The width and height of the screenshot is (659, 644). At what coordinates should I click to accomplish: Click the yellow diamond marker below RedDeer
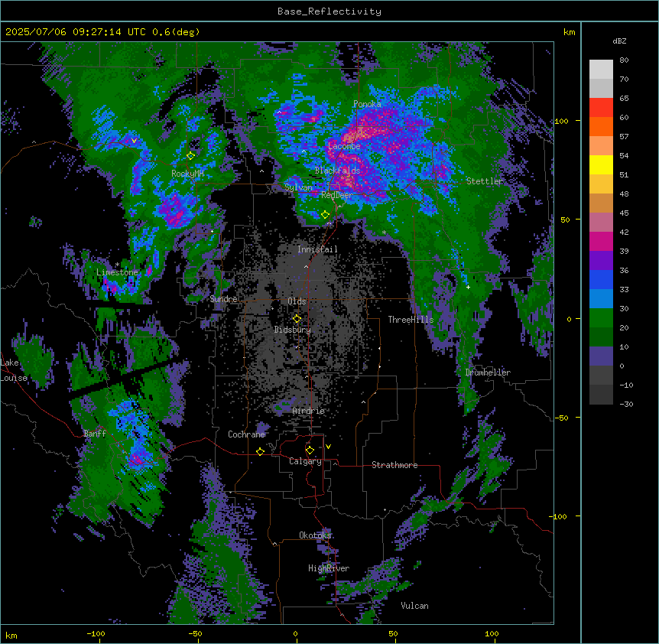point(325,215)
